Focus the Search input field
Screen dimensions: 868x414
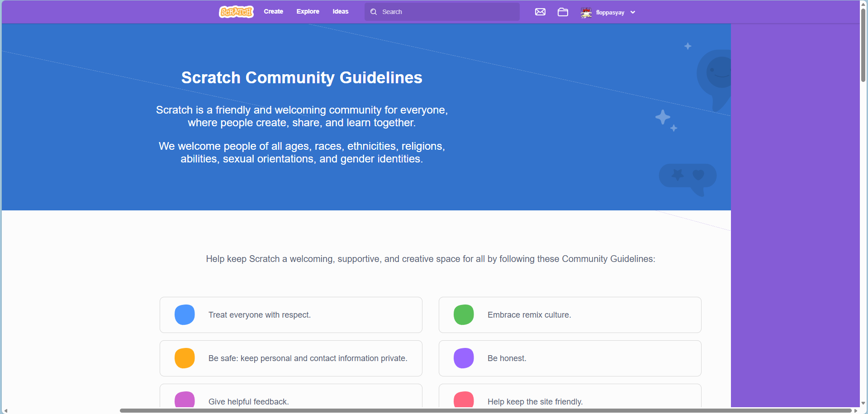[x=442, y=12]
